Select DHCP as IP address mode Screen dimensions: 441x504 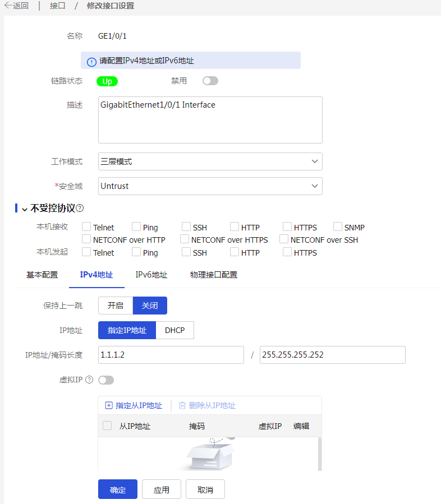[x=174, y=330]
